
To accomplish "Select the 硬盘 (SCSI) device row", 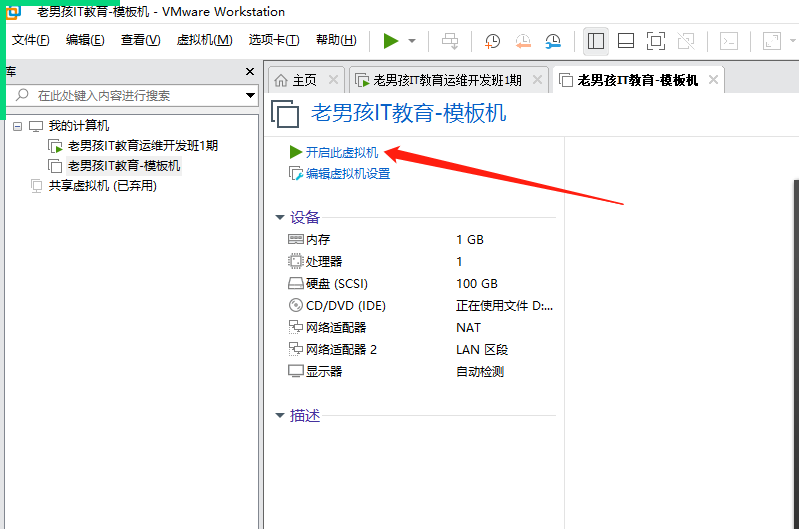I will click(x=421, y=283).
